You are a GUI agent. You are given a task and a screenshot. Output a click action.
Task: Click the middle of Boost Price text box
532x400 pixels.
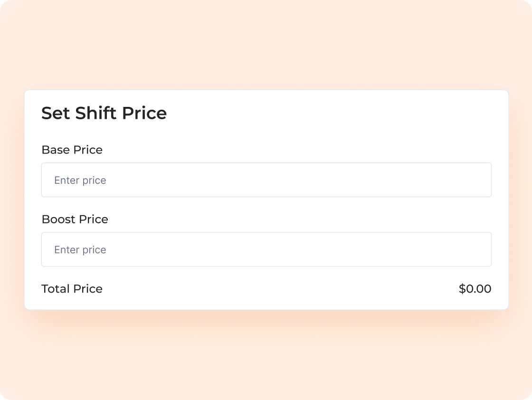tap(266, 249)
